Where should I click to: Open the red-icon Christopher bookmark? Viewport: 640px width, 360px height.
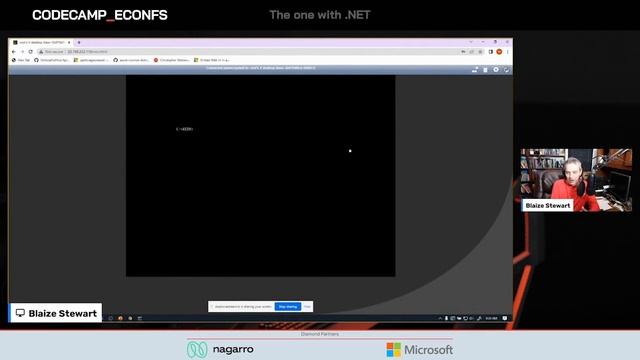pos(171,60)
